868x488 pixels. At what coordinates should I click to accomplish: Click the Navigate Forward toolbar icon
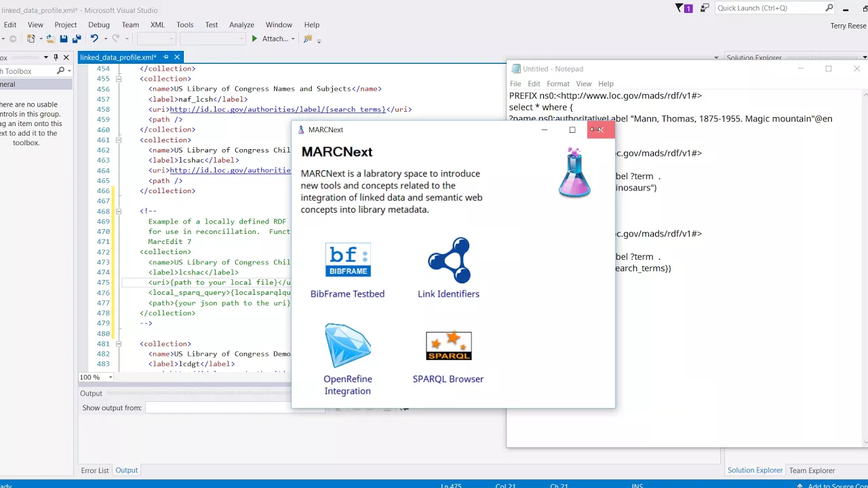click(13, 39)
